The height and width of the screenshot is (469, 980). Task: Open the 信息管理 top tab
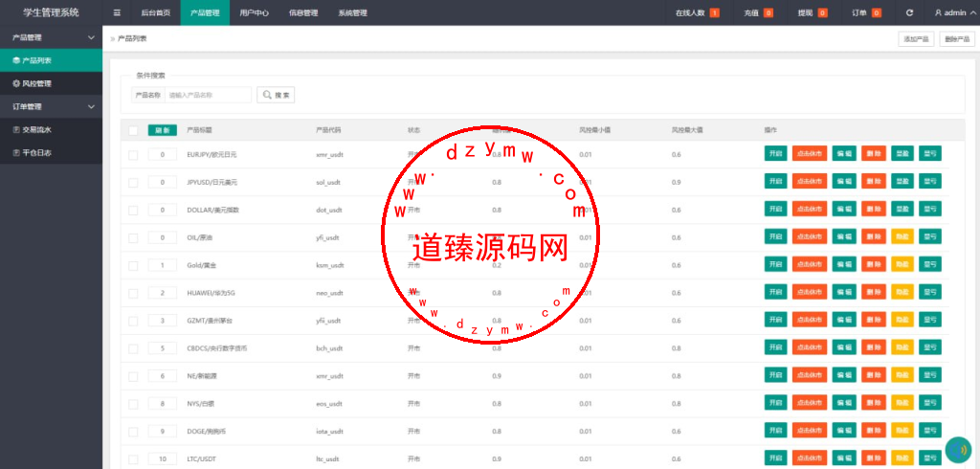tap(303, 12)
